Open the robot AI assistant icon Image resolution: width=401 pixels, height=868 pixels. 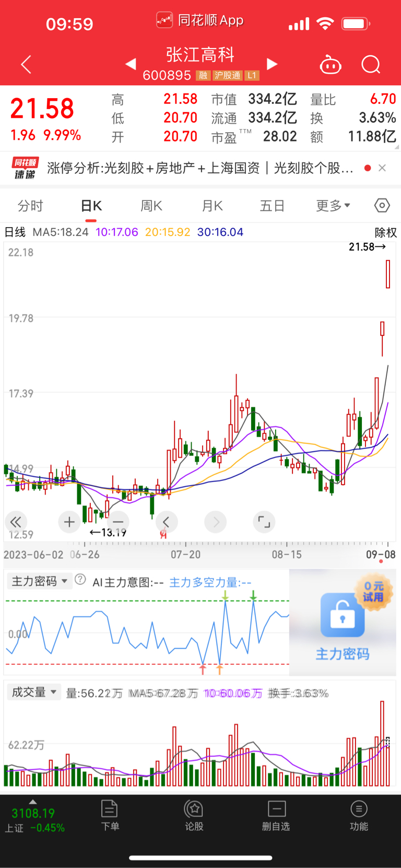coord(331,65)
